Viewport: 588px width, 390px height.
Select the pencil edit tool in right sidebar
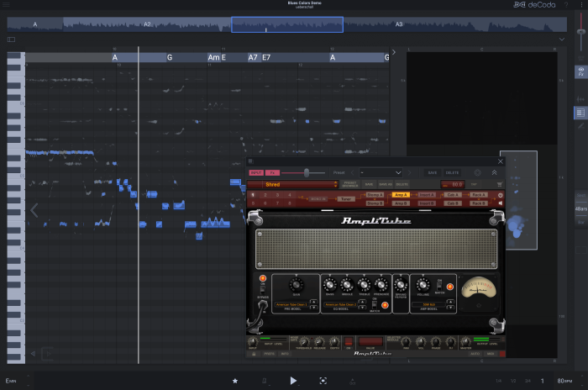point(580,126)
